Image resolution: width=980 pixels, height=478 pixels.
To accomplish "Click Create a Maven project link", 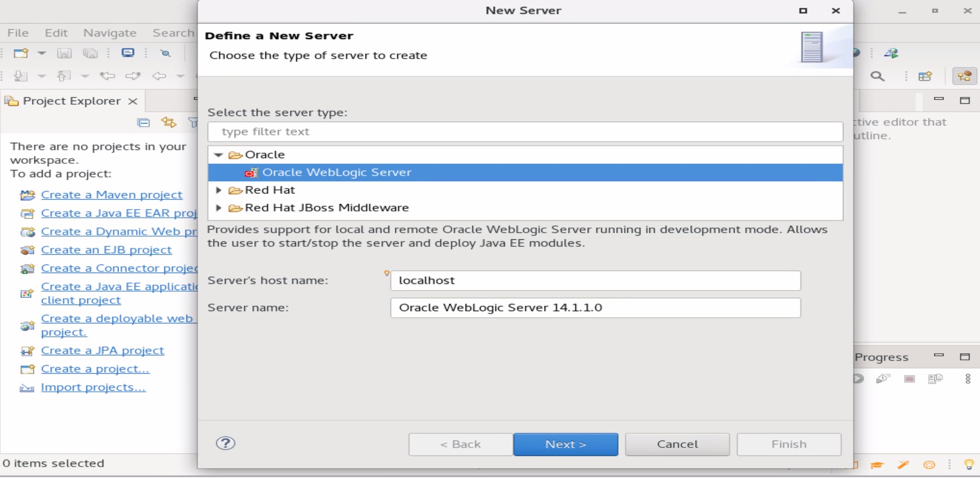I will coord(111,195).
